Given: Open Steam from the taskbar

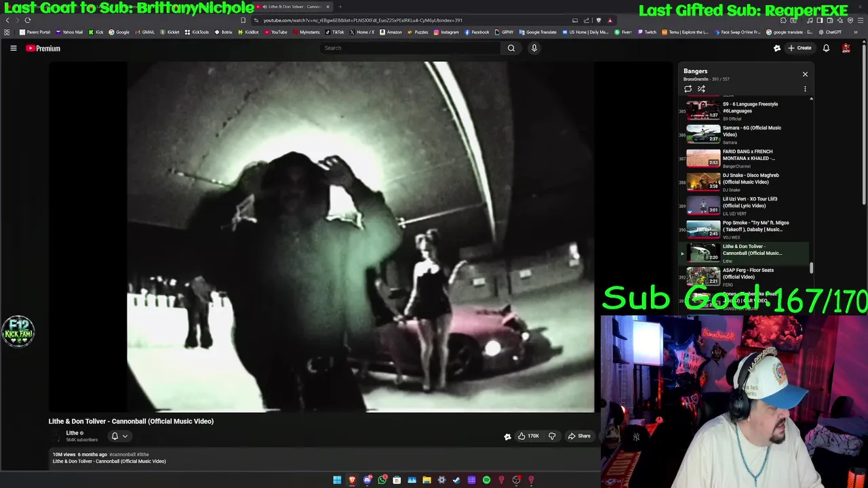Looking at the screenshot, I should point(456,480).
